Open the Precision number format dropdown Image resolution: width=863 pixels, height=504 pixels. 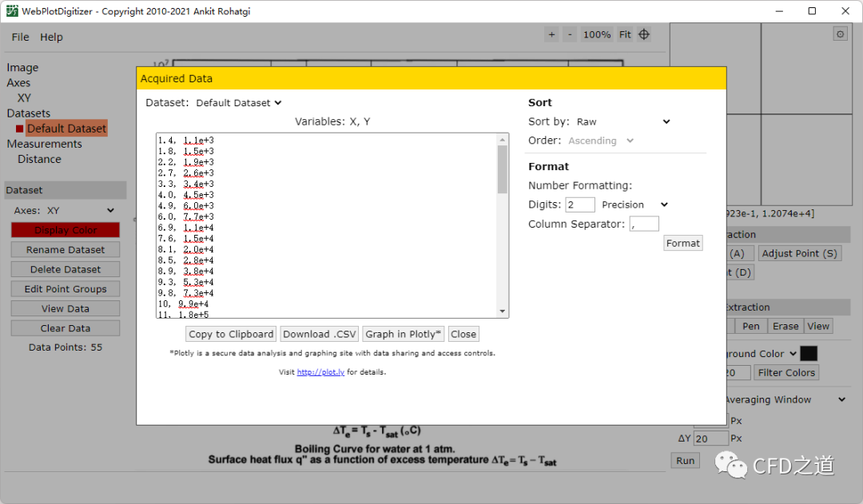coord(634,204)
